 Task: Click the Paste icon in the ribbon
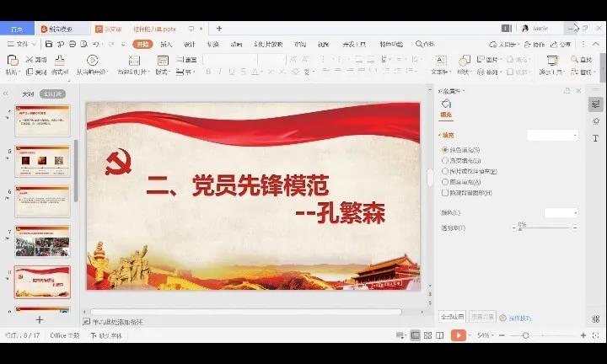click(12, 61)
